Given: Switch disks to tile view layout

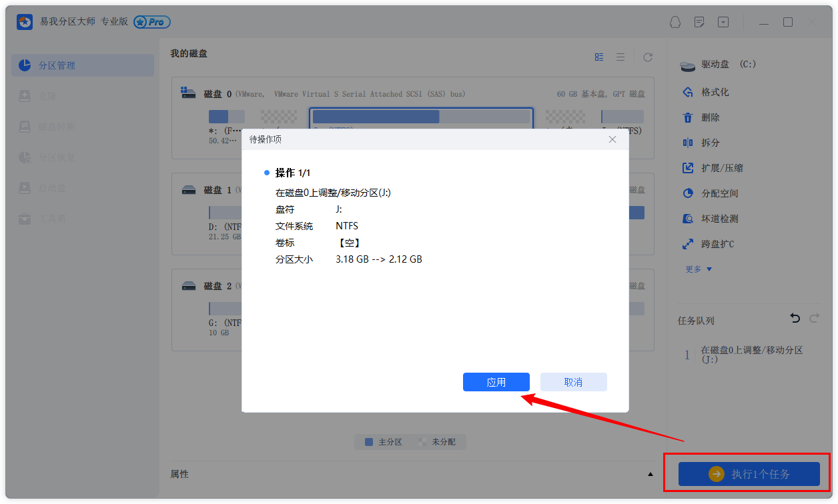Looking at the screenshot, I should [x=598, y=57].
